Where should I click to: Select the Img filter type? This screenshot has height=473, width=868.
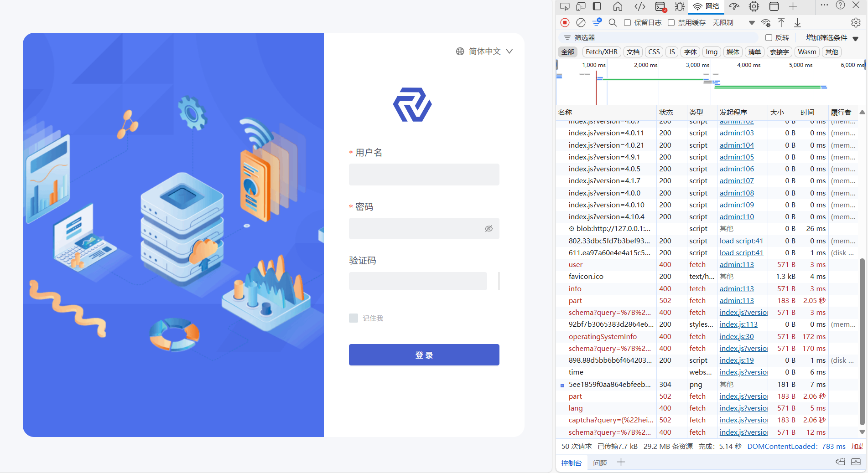[x=712, y=52]
